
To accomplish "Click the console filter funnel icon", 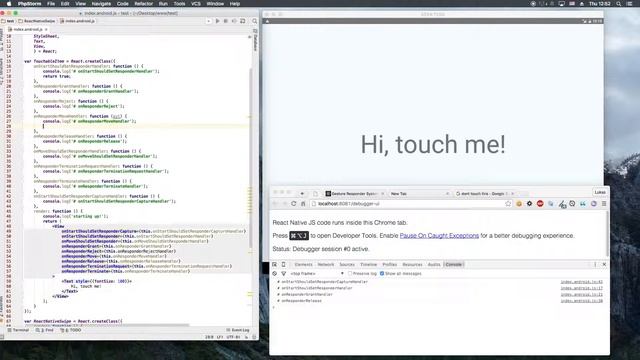I will click(x=284, y=273).
